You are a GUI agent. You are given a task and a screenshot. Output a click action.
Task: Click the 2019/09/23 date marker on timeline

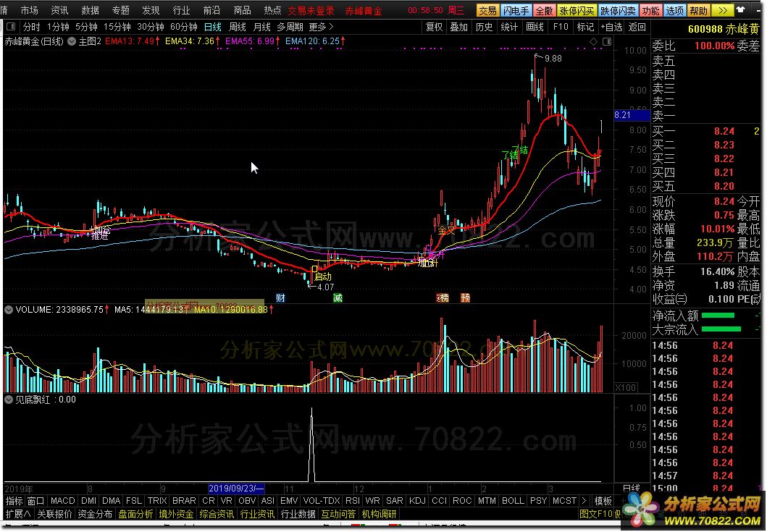click(236, 489)
